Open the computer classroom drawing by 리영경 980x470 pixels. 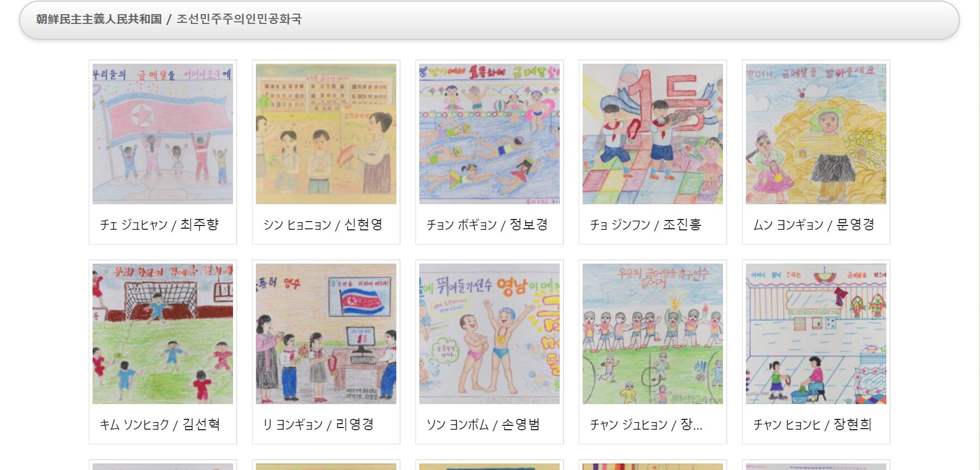tap(326, 334)
